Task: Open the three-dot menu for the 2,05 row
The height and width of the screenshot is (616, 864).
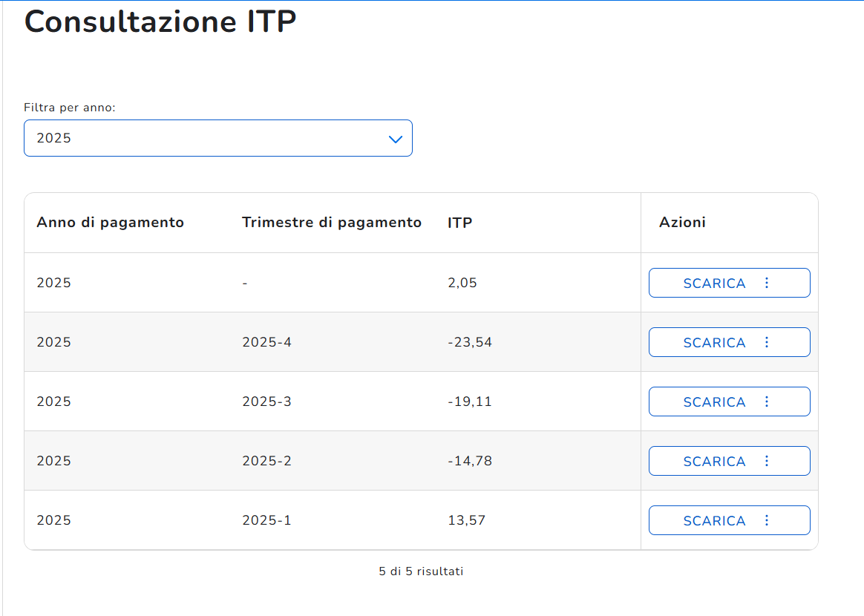Action: [x=767, y=283]
